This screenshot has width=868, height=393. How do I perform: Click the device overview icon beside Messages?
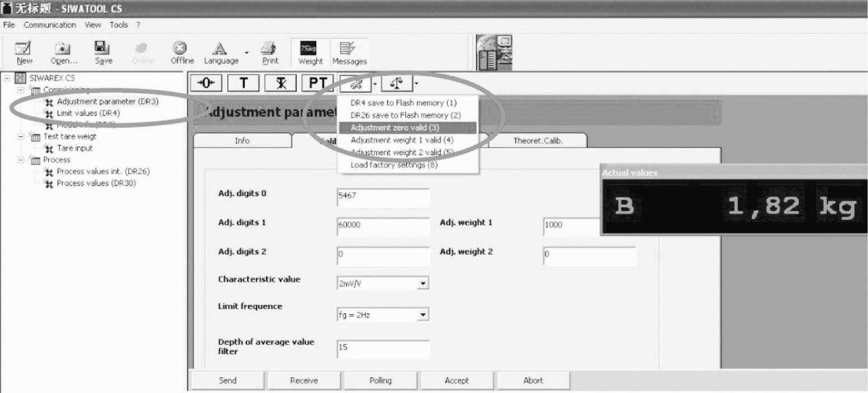[x=494, y=52]
